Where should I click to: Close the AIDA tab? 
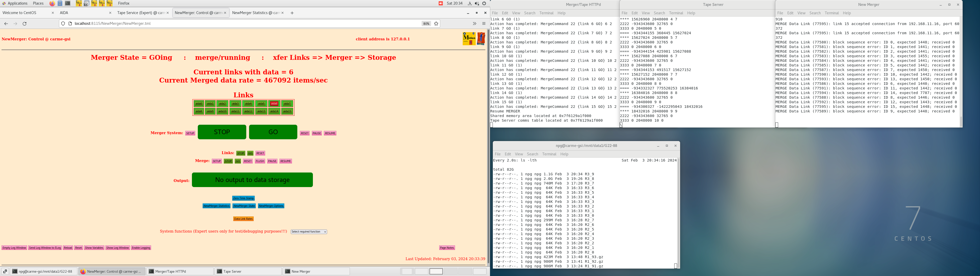pos(110,13)
